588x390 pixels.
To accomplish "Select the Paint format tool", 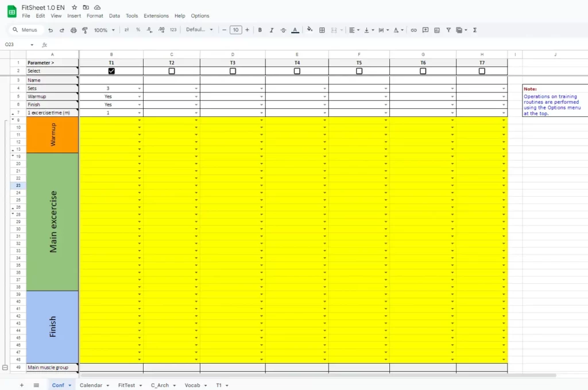I will click(x=85, y=30).
